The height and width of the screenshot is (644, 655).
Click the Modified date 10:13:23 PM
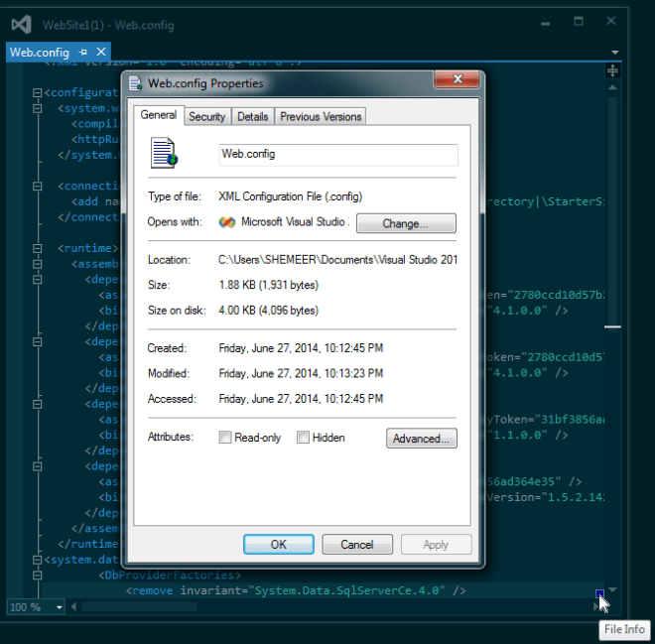(x=301, y=373)
